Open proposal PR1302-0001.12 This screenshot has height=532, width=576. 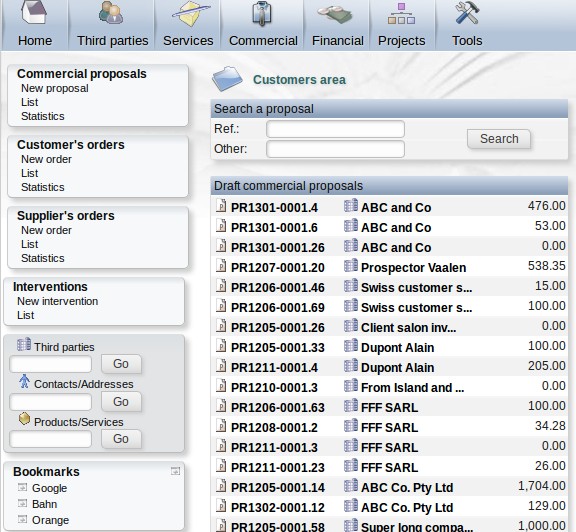pos(278,507)
